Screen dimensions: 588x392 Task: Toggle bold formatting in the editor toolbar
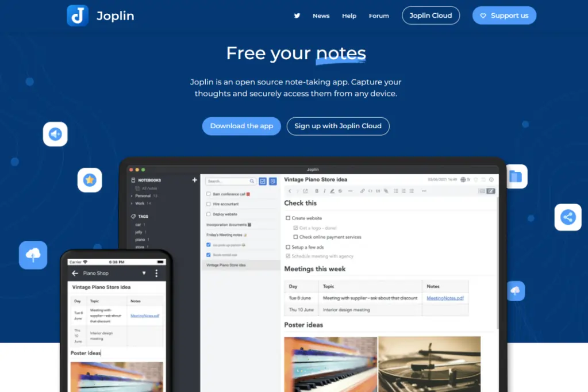(317, 191)
